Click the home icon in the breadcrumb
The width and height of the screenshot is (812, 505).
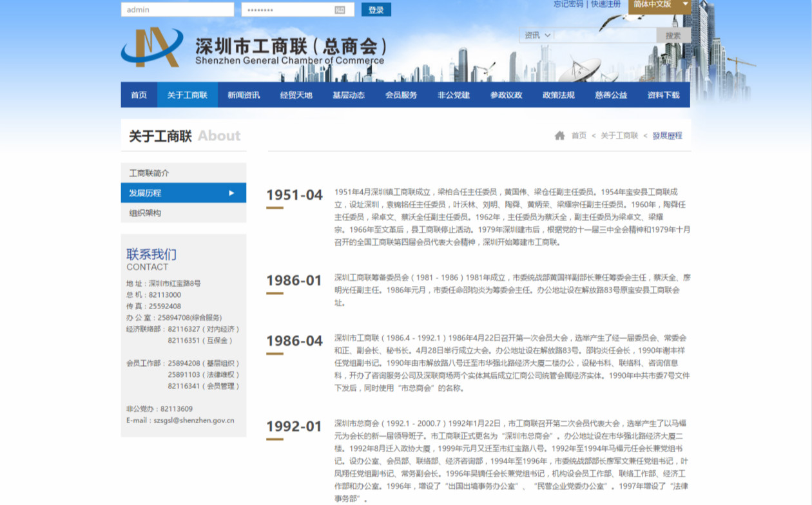point(559,136)
